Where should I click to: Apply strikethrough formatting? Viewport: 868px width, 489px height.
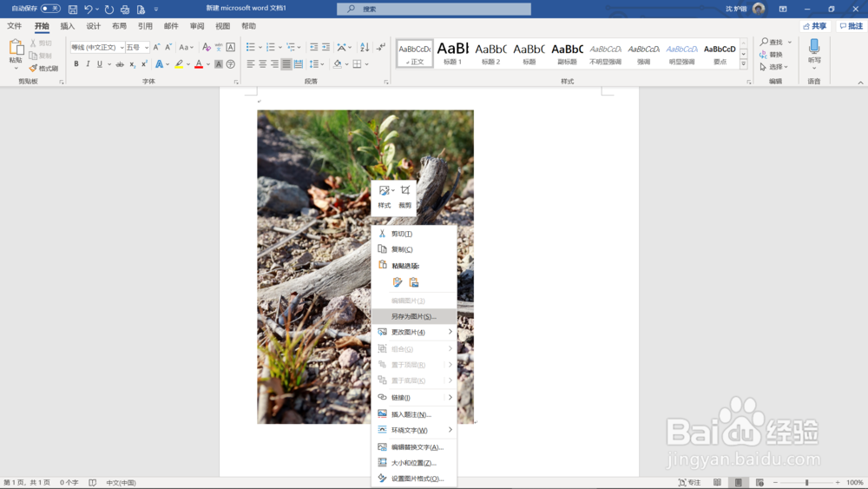click(120, 64)
